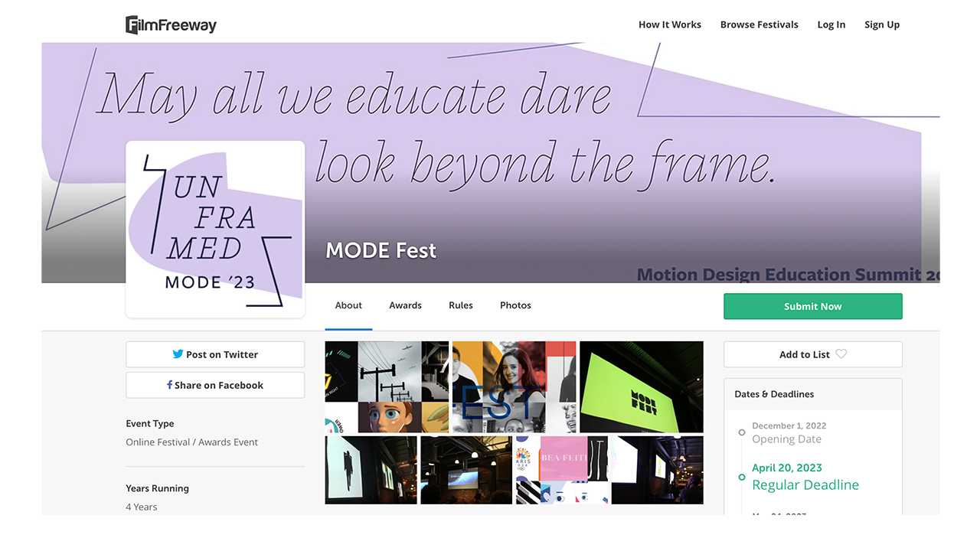Switch to the Awards tab
The height and width of the screenshot is (551, 980).
pyautogui.click(x=405, y=305)
